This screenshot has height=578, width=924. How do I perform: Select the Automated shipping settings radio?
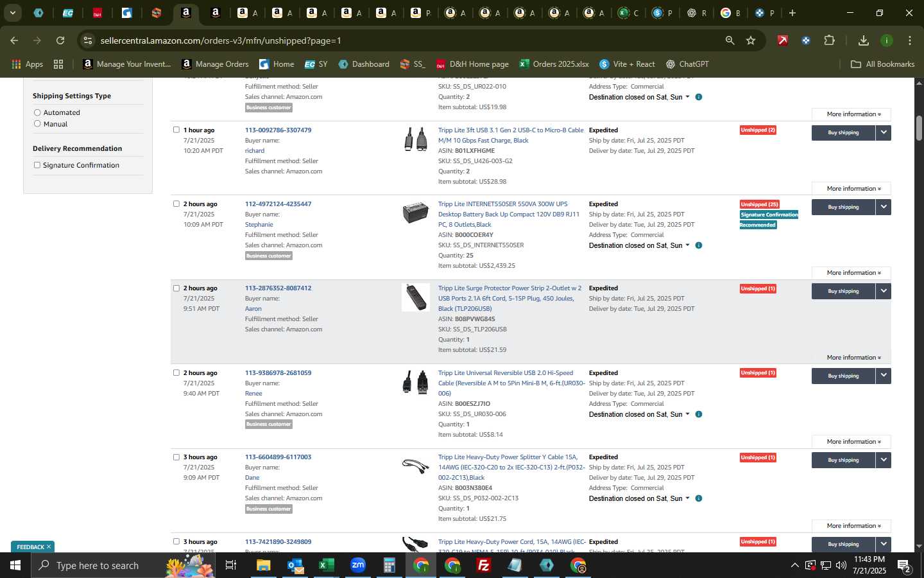[x=37, y=112]
